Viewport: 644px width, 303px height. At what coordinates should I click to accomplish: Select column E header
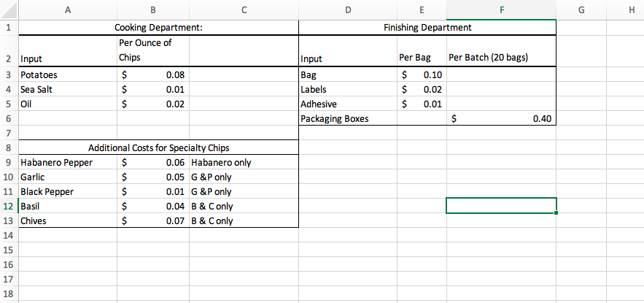point(422,10)
